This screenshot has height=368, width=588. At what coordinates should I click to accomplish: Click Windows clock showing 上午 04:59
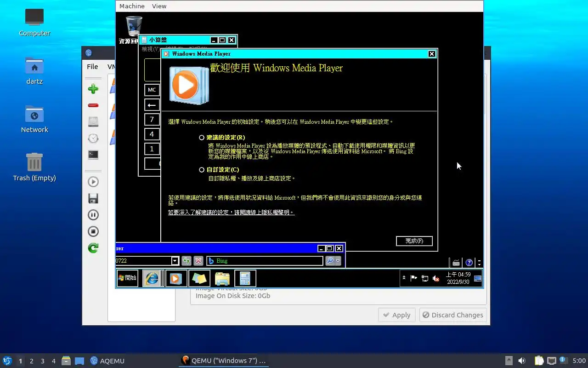(458, 278)
